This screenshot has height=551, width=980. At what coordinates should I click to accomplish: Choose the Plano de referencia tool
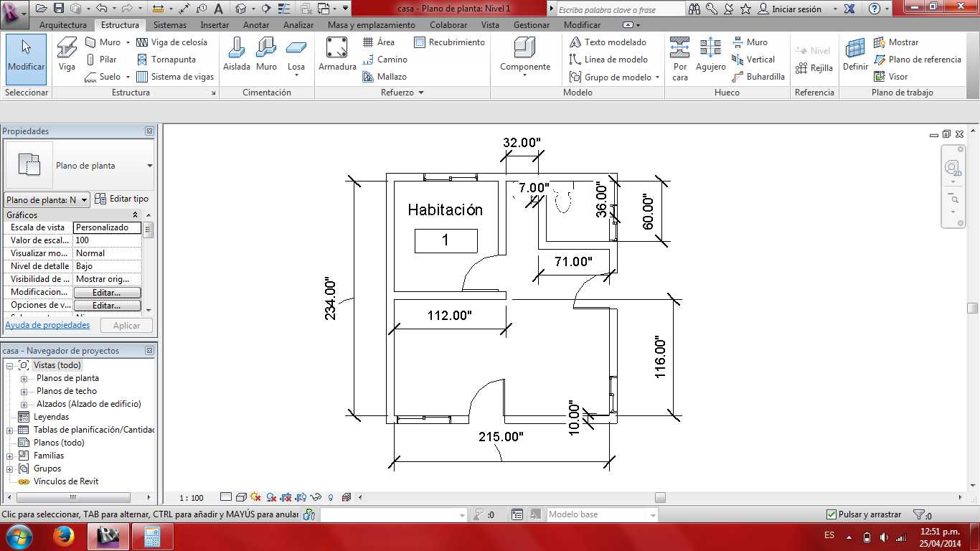(918, 60)
